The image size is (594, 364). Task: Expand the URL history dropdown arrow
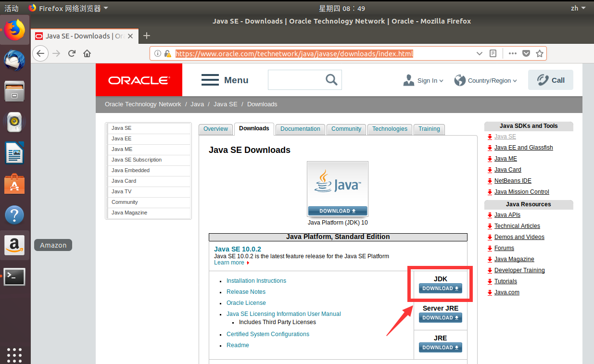[x=479, y=53]
